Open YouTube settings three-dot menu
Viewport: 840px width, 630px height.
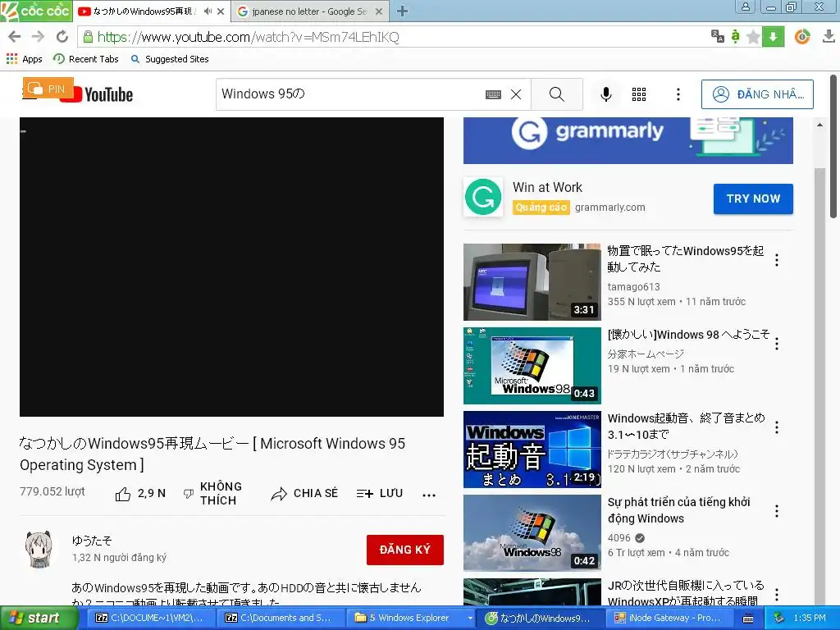click(678, 94)
